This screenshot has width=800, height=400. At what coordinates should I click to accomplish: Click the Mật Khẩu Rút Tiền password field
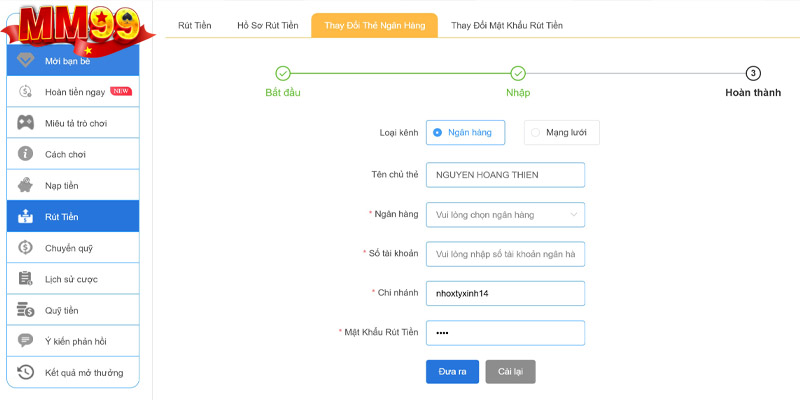pyautogui.click(x=505, y=332)
